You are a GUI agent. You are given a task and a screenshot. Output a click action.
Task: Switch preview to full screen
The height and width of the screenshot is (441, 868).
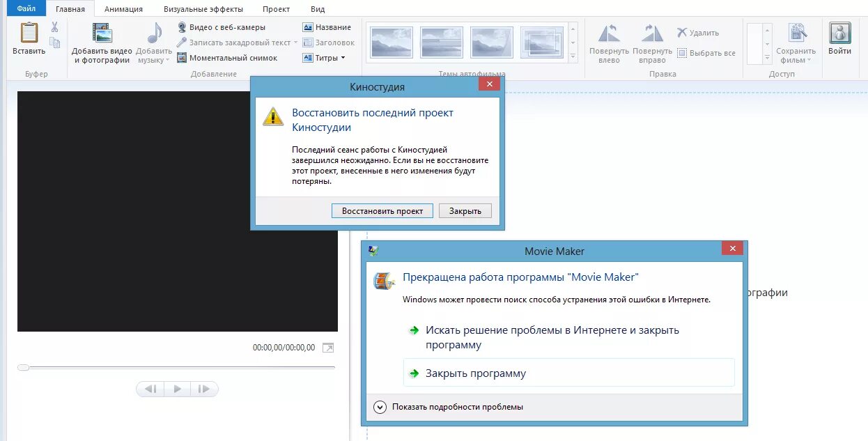328,348
